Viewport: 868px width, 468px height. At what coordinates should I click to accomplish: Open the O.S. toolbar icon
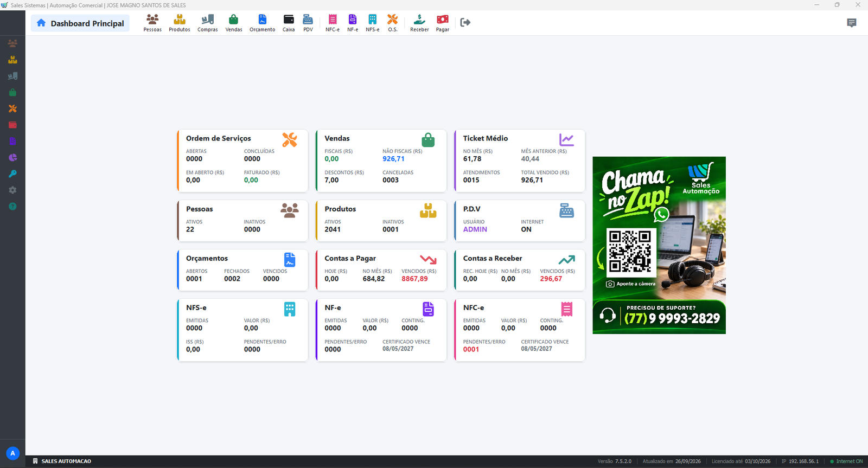[x=393, y=23]
